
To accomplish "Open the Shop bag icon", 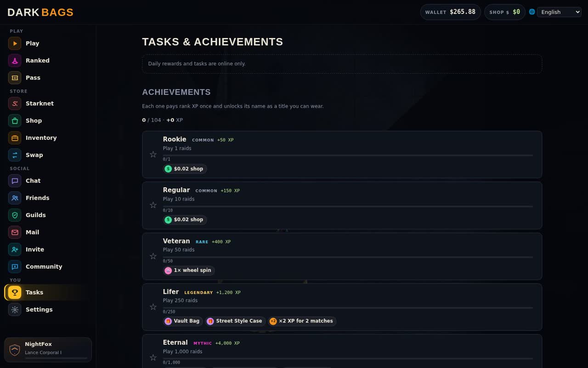I will coord(15,121).
